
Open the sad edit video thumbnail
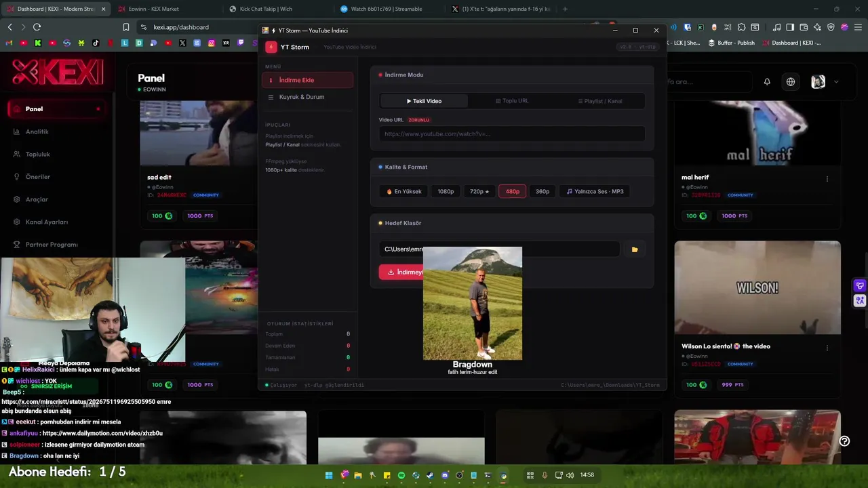199,133
